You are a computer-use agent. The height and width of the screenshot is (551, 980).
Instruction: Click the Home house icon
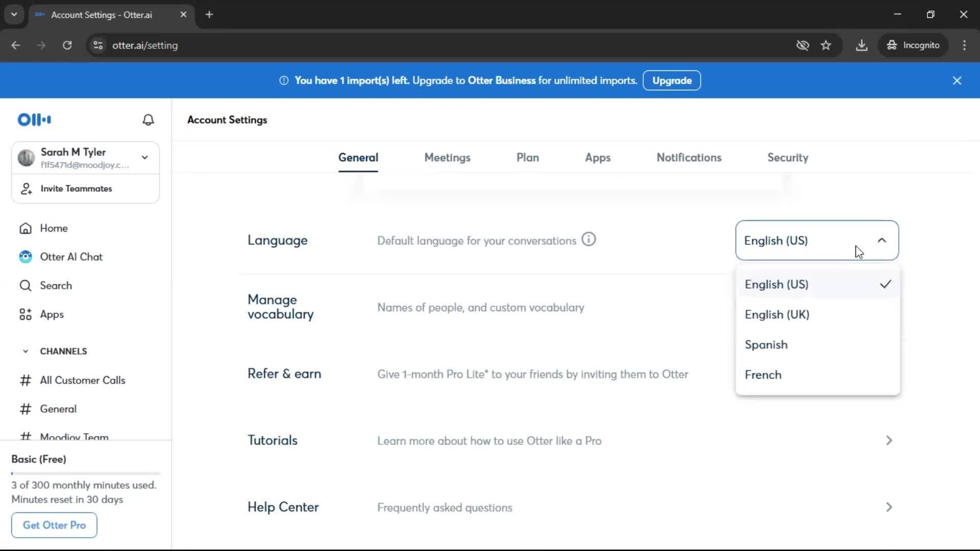[26, 228]
